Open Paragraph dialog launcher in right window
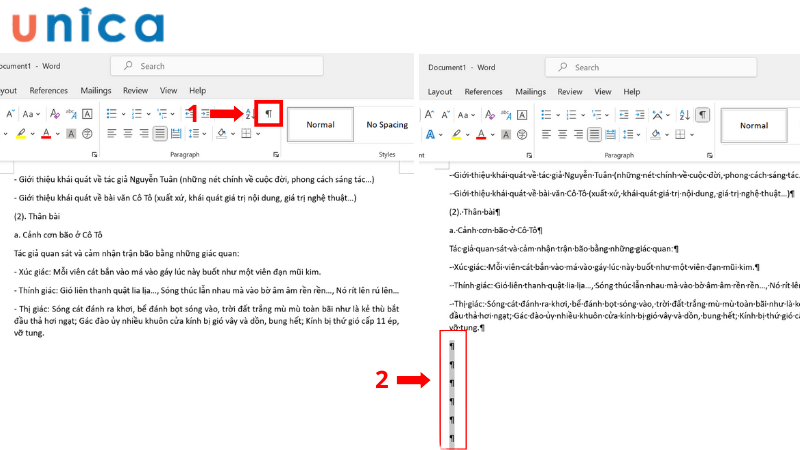Screen dimensions: 800x450 click(x=709, y=156)
